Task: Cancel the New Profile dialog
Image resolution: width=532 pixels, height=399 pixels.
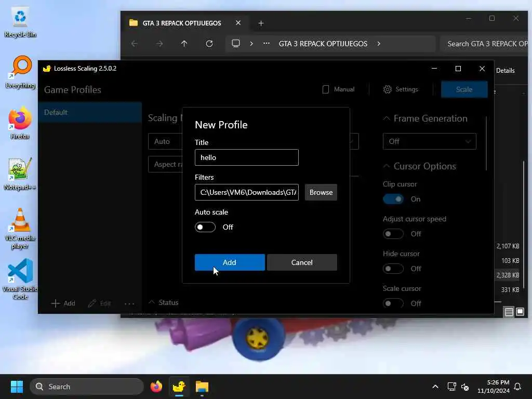Action: click(302, 262)
